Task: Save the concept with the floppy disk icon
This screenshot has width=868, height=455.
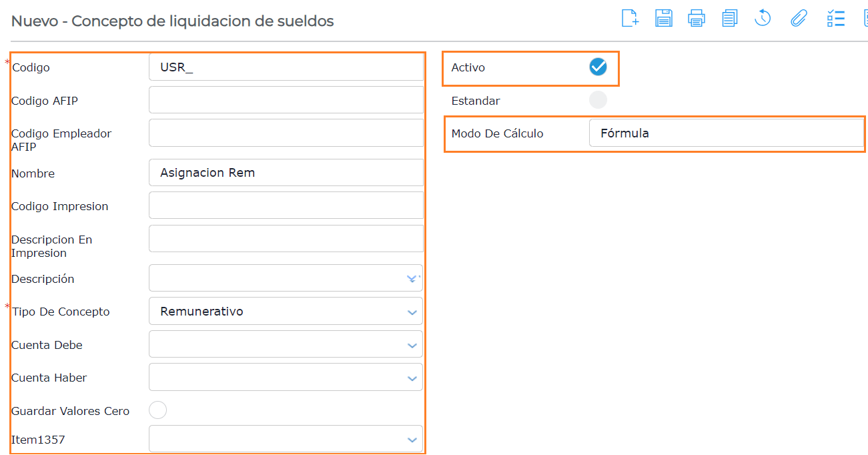Action: 663,19
